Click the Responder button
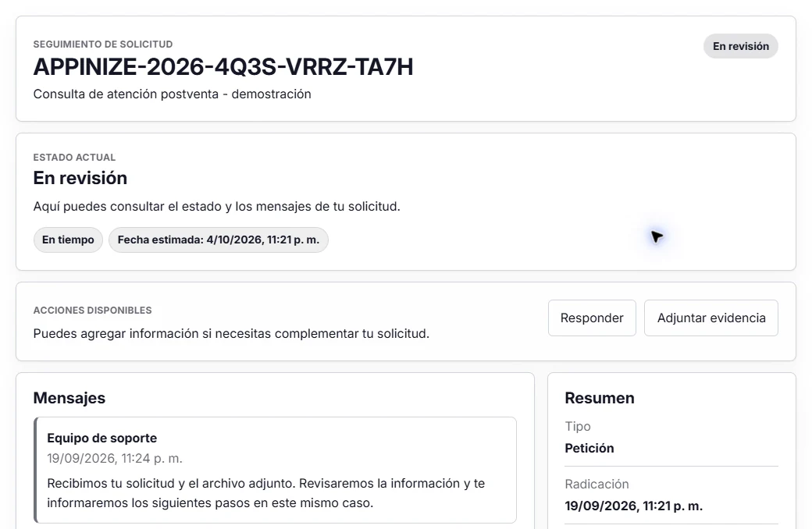The width and height of the screenshot is (812, 529). point(592,318)
